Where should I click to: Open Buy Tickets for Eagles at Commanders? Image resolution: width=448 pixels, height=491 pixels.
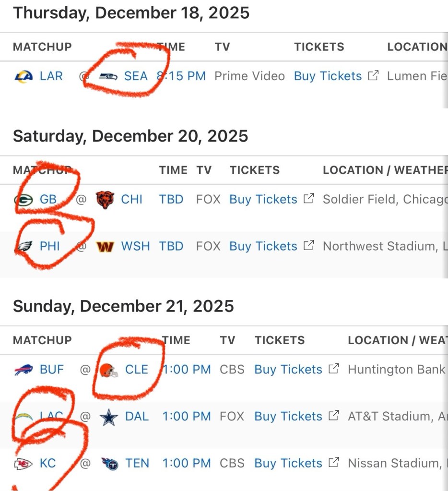tap(263, 246)
